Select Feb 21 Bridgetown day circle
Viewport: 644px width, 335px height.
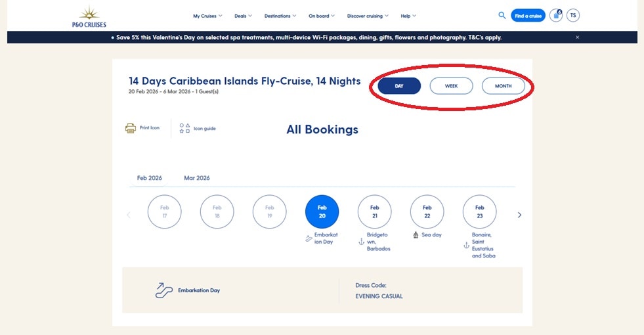click(375, 212)
